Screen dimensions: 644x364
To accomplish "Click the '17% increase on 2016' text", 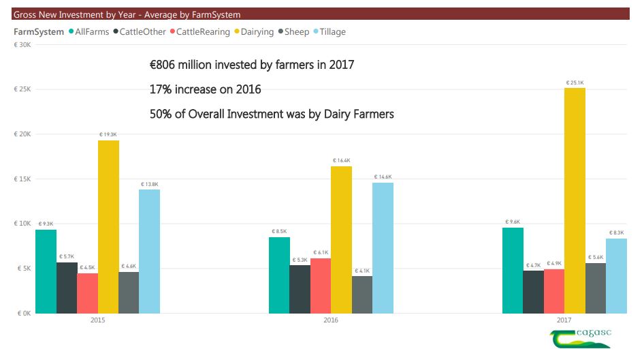I will tap(205, 89).
